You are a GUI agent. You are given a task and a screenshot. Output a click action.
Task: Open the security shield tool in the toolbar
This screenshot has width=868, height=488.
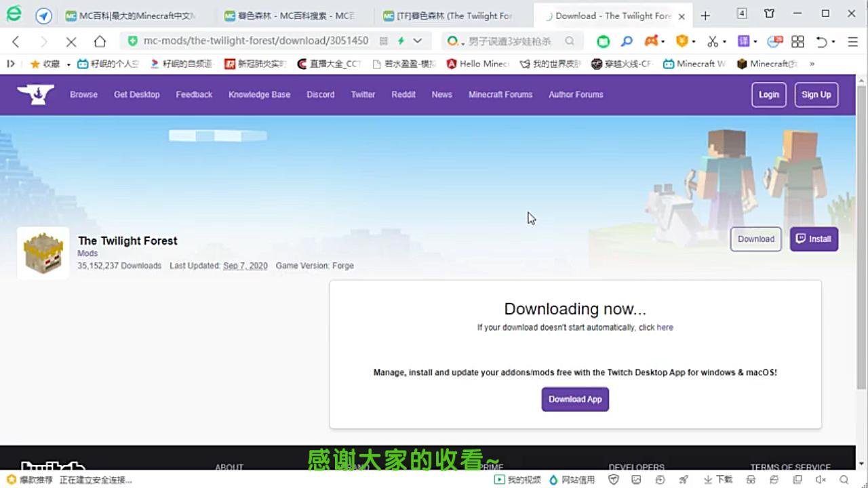tap(682, 41)
